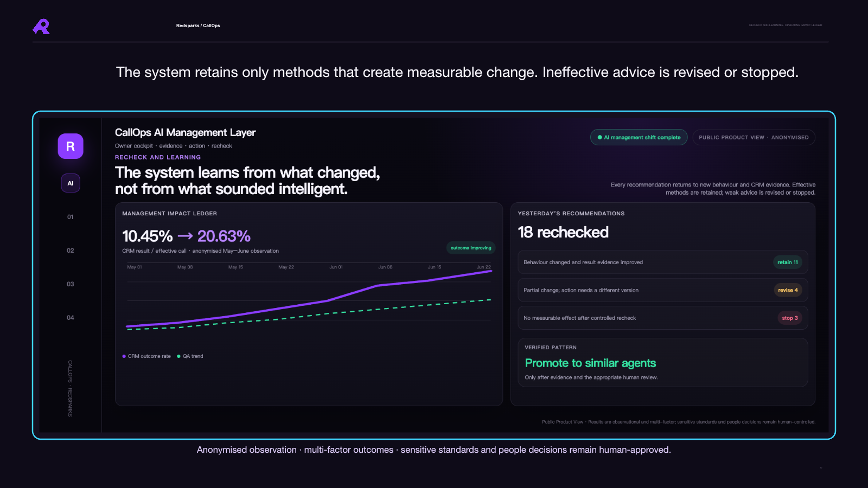
Task: Go to sidebar section 03
Action: point(71,284)
